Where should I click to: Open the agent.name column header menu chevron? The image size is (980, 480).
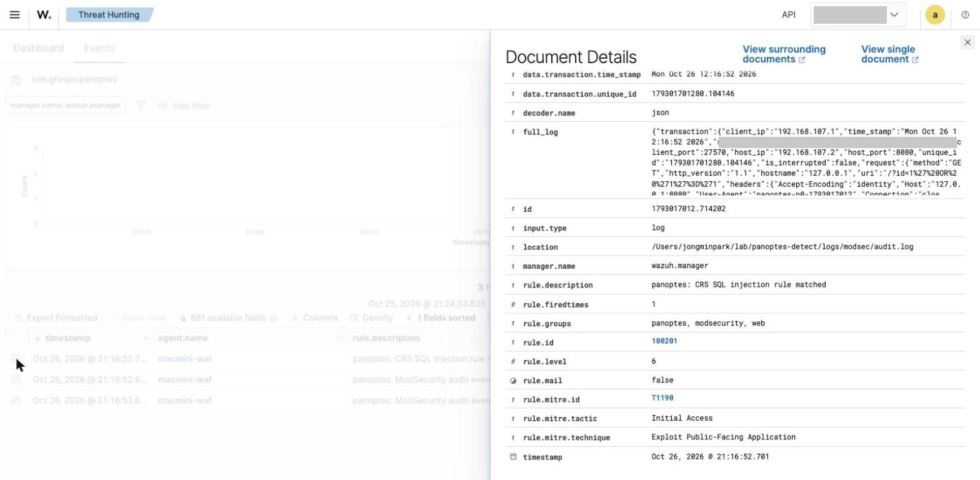[x=341, y=338]
